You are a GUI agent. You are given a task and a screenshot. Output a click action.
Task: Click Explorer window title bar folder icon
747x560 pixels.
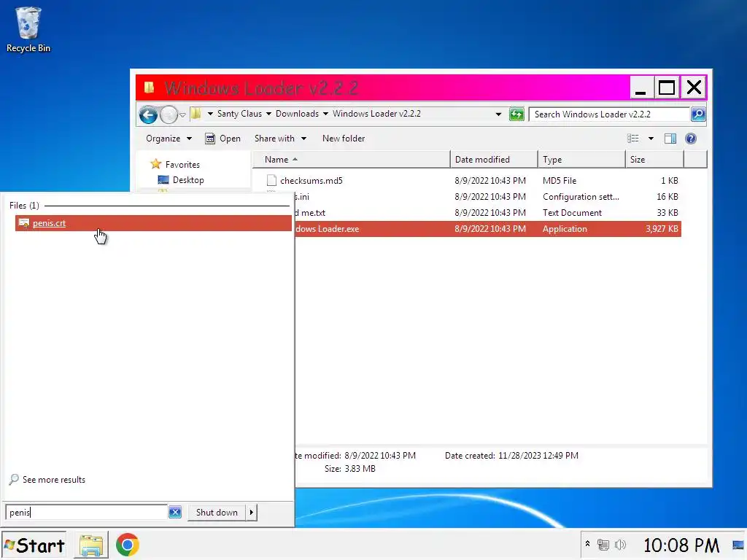149,87
